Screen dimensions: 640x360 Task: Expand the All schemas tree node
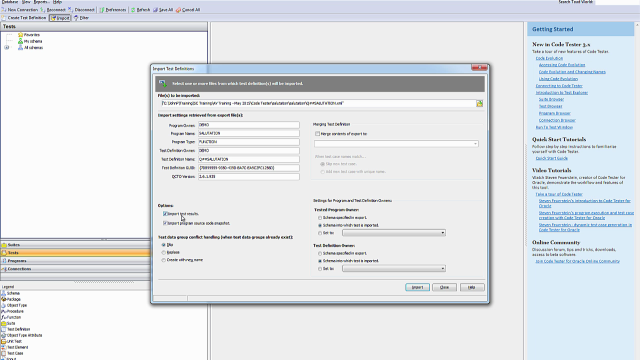pyautogui.click(x=7, y=47)
